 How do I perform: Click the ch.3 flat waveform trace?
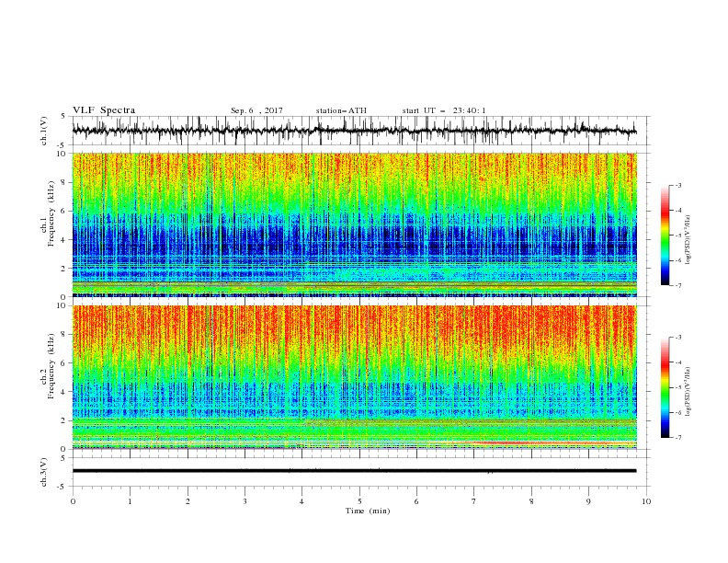point(354,471)
